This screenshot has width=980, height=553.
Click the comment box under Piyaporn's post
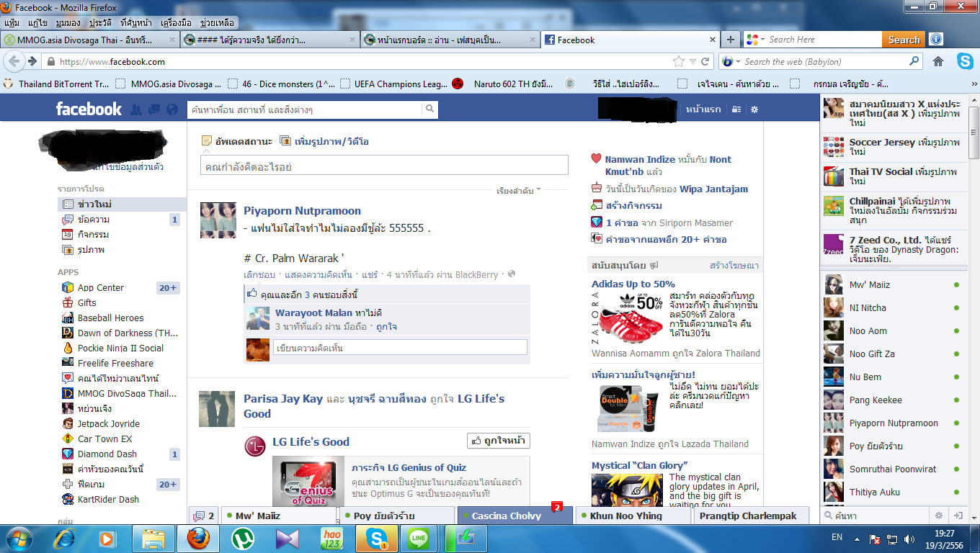click(400, 348)
